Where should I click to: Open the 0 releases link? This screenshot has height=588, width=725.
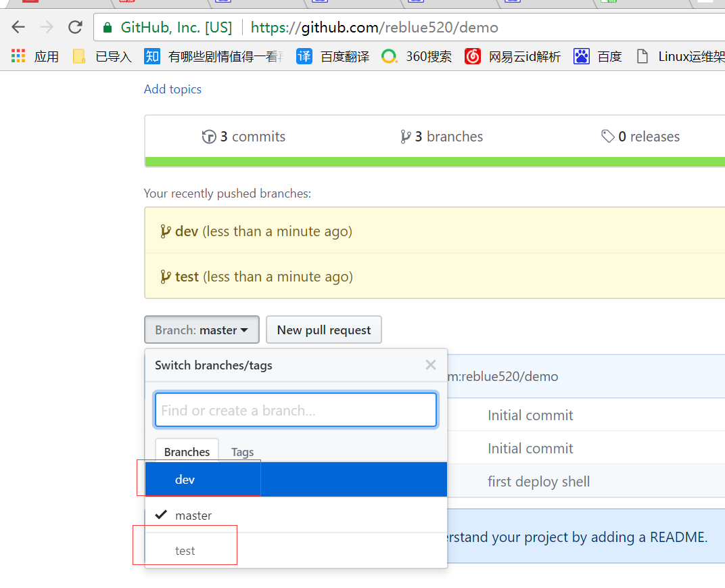[640, 137]
